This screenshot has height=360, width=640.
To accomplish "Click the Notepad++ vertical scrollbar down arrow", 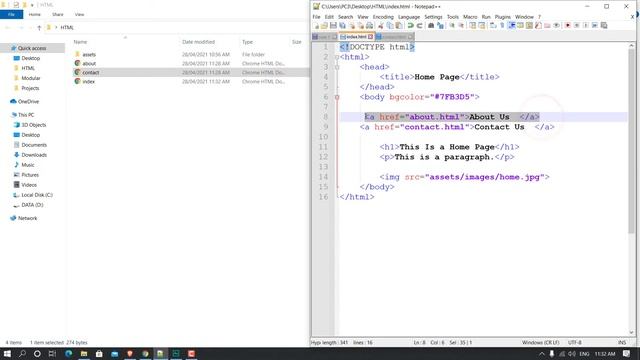I will (631, 333).
